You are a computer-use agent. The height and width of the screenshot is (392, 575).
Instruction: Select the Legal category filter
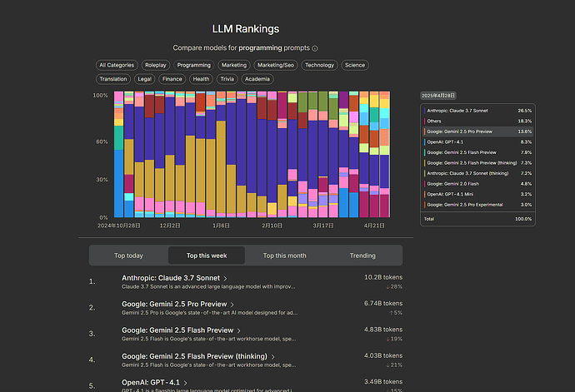coord(144,79)
